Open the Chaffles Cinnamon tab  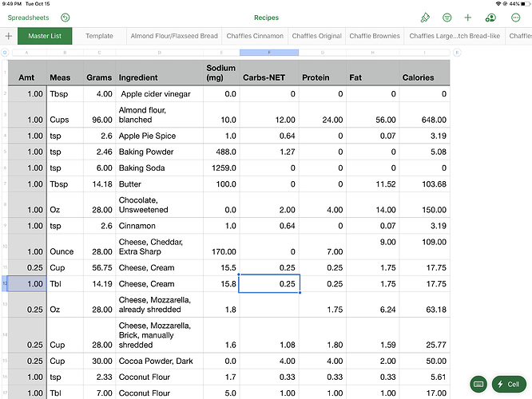(255, 36)
